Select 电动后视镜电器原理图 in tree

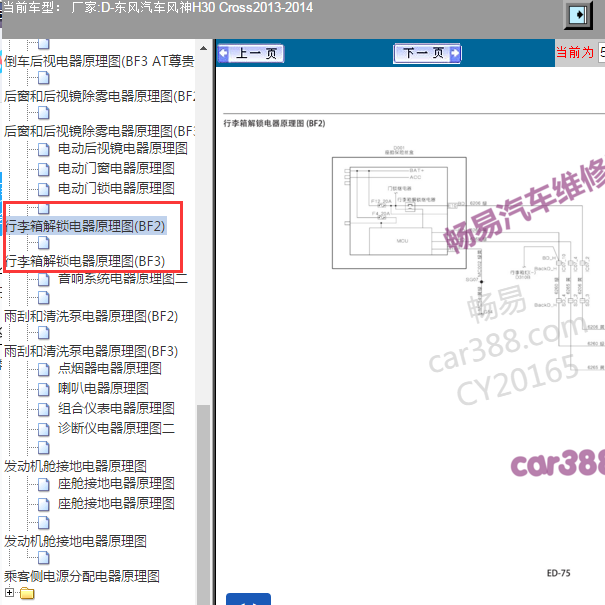click(x=123, y=149)
